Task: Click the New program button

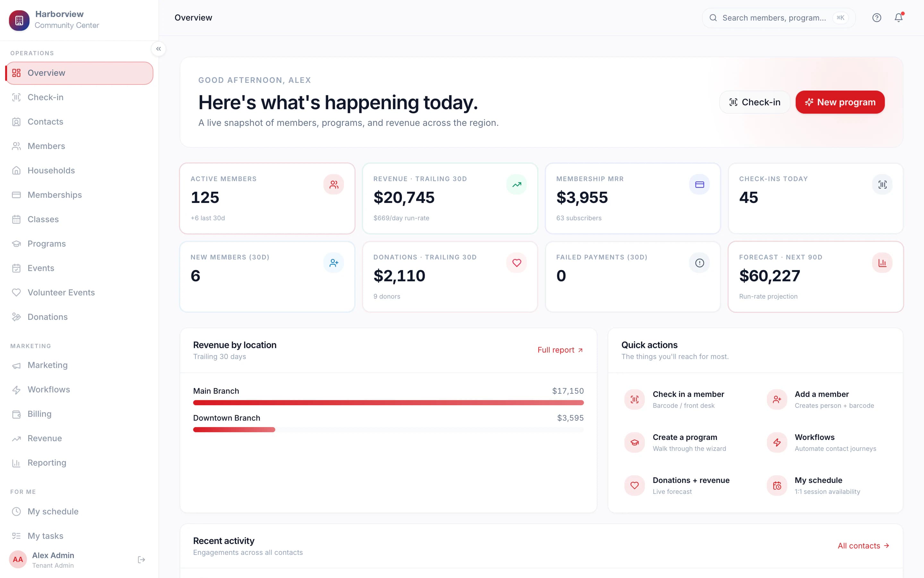Action: point(840,102)
